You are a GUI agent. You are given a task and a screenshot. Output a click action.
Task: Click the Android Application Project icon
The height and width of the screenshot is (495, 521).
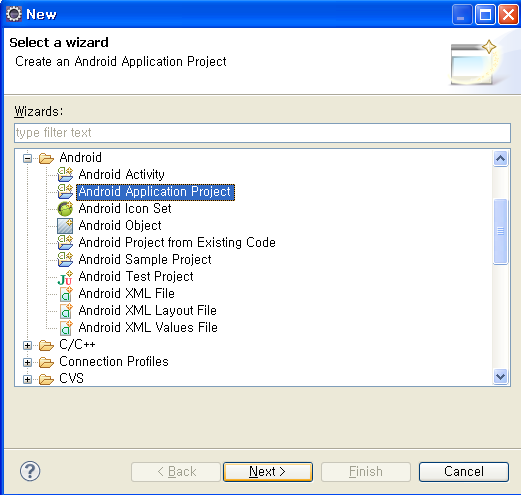tap(65, 191)
